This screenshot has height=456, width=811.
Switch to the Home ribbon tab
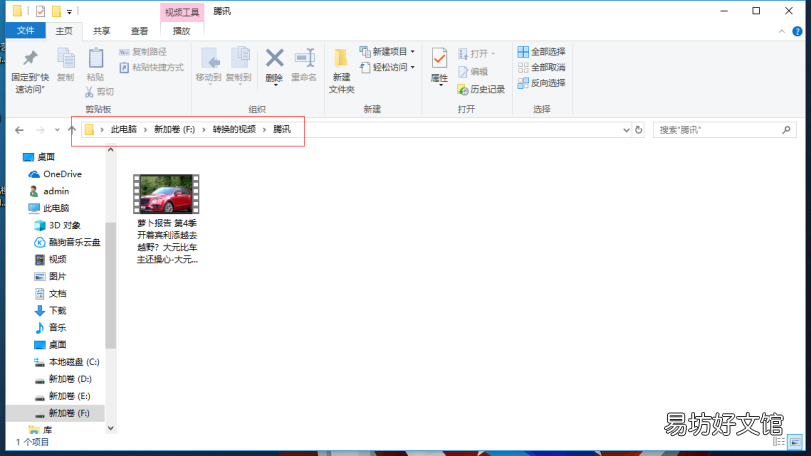pos(64,31)
